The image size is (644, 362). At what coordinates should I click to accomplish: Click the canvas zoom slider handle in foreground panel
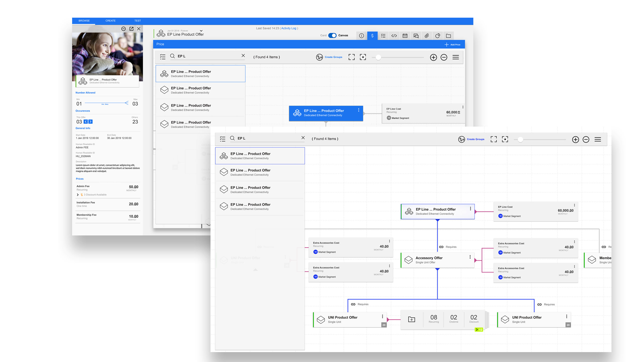520,140
